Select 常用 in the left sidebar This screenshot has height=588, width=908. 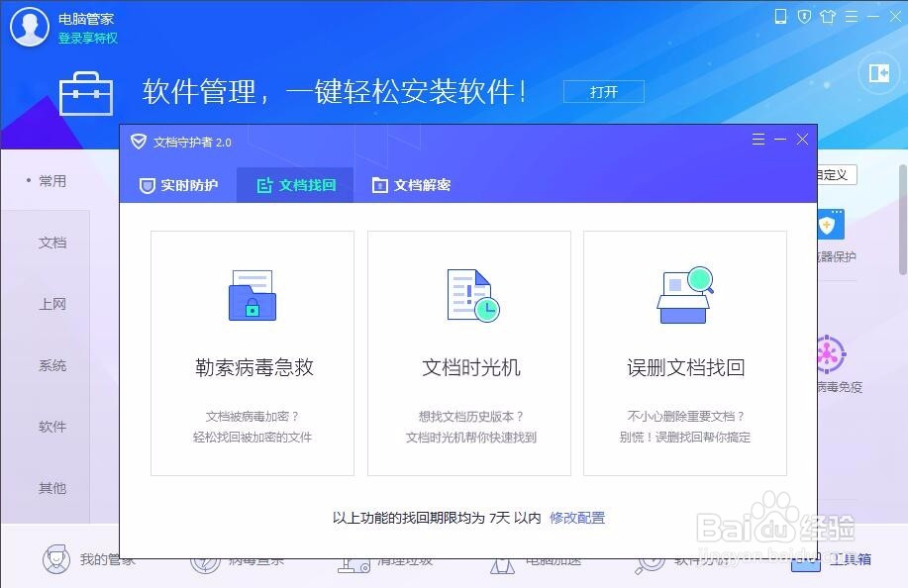tap(52, 181)
